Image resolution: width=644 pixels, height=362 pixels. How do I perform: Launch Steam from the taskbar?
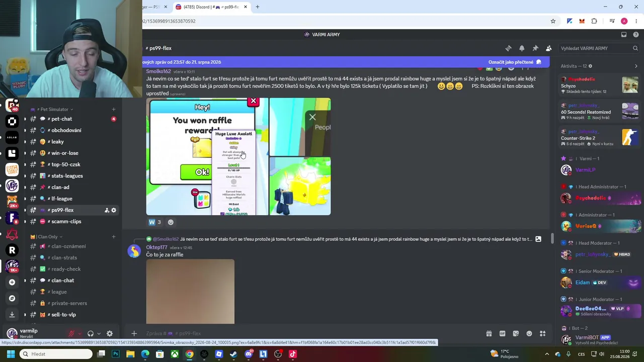coord(233,354)
